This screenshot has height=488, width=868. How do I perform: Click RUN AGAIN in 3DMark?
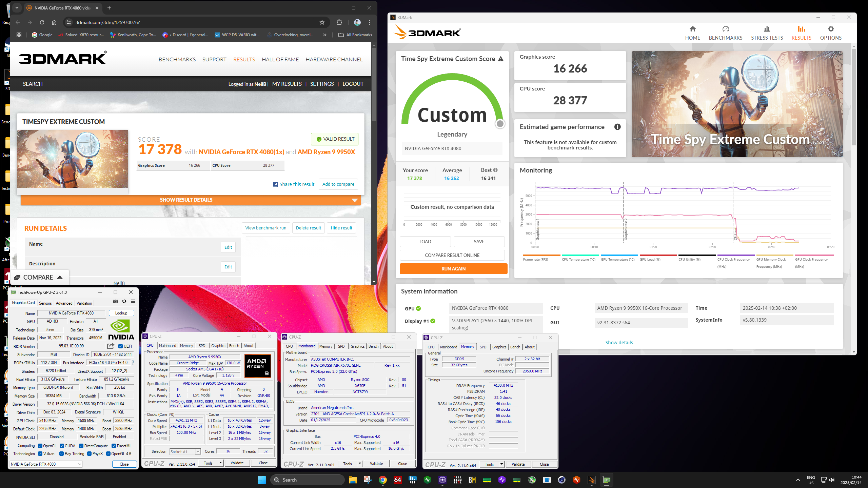click(x=453, y=269)
